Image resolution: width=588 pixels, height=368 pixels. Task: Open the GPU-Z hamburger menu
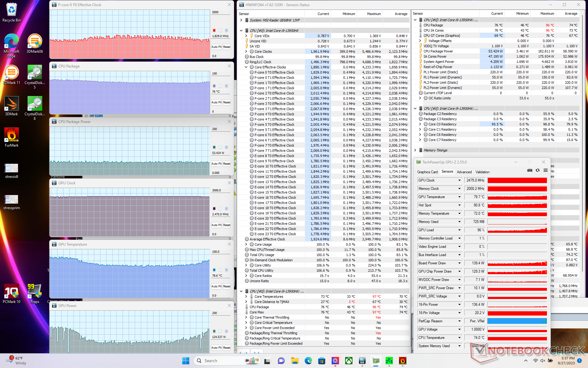click(x=545, y=170)
